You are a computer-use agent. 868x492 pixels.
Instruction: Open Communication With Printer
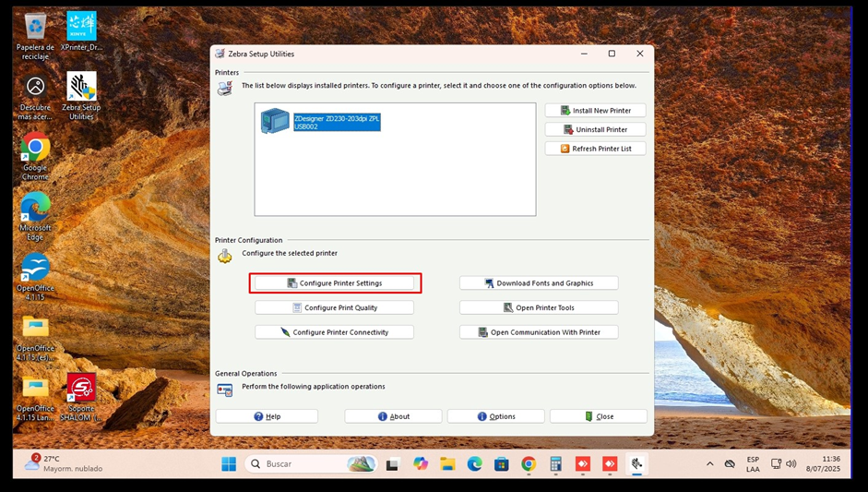point(539,332)
